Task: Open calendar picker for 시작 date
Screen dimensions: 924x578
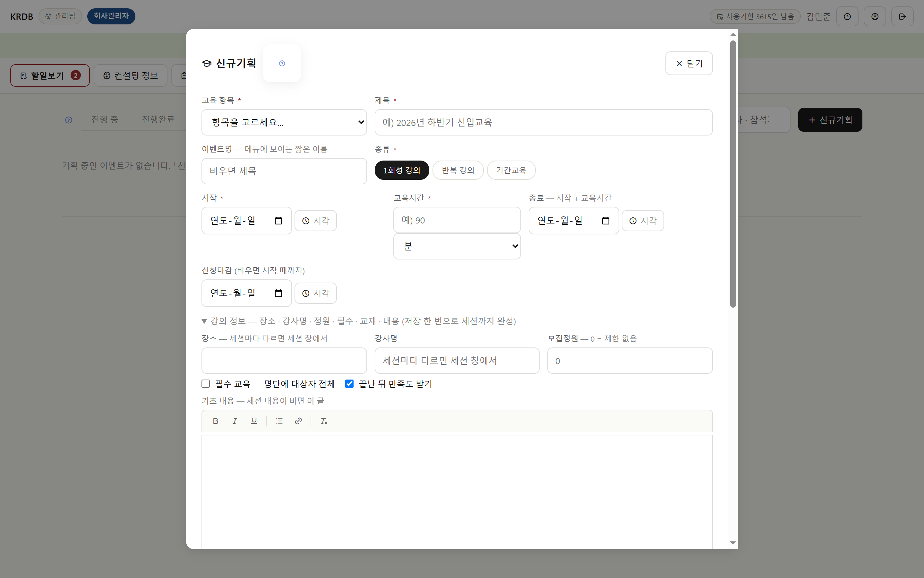Action: pos(278,221)
